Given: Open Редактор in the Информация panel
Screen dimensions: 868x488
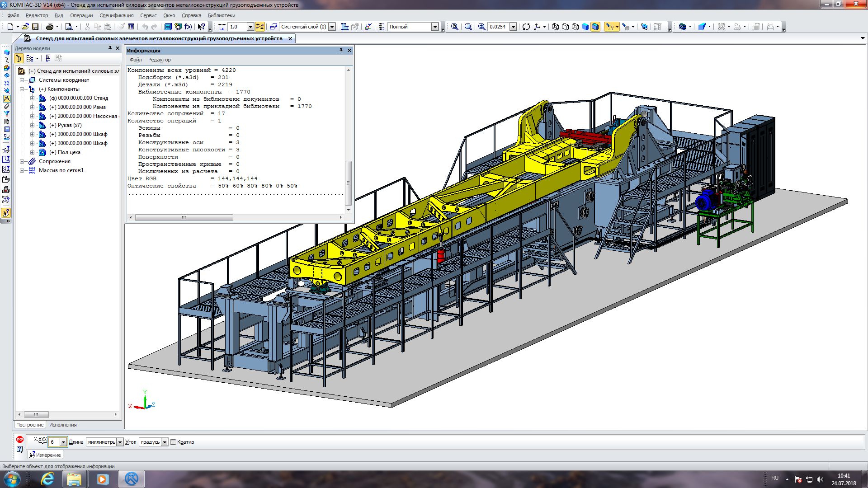Looking at the screenshot, I should 159,60.
